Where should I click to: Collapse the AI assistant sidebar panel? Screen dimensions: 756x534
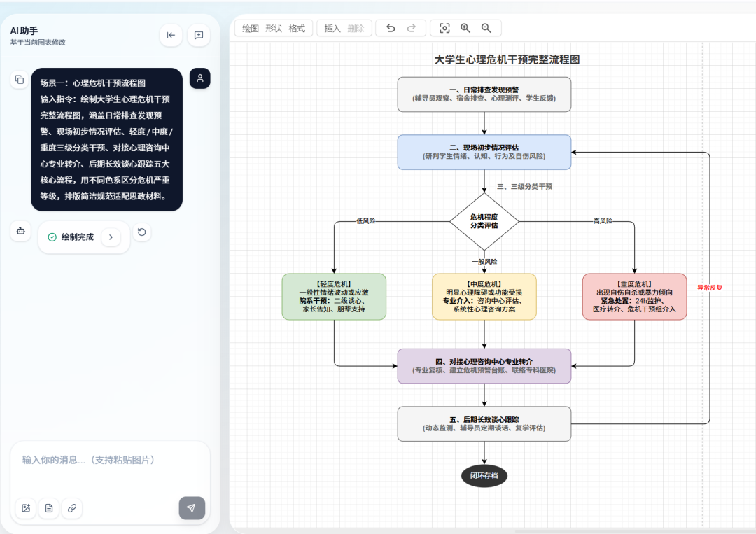(171, 35)
